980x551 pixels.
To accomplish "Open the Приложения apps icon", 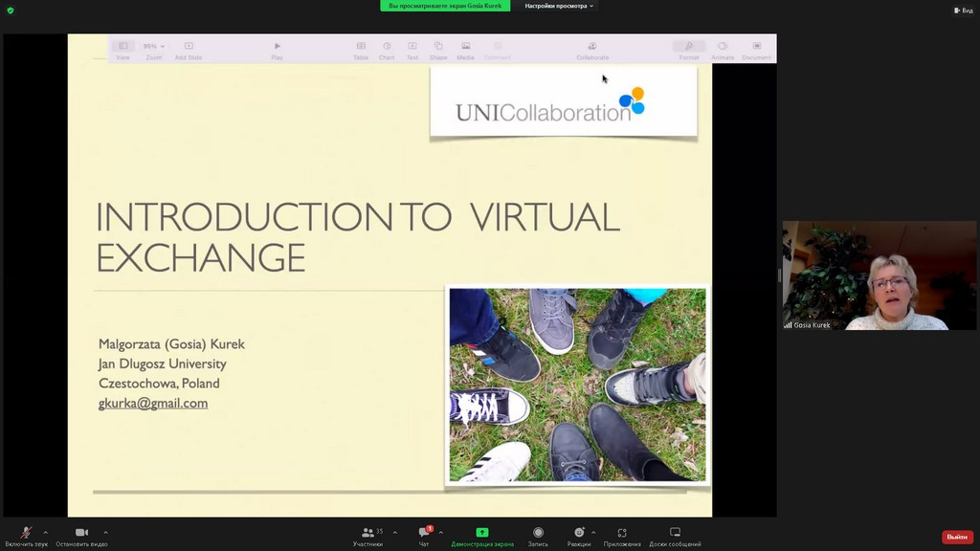I will click(x=622, y=534).
